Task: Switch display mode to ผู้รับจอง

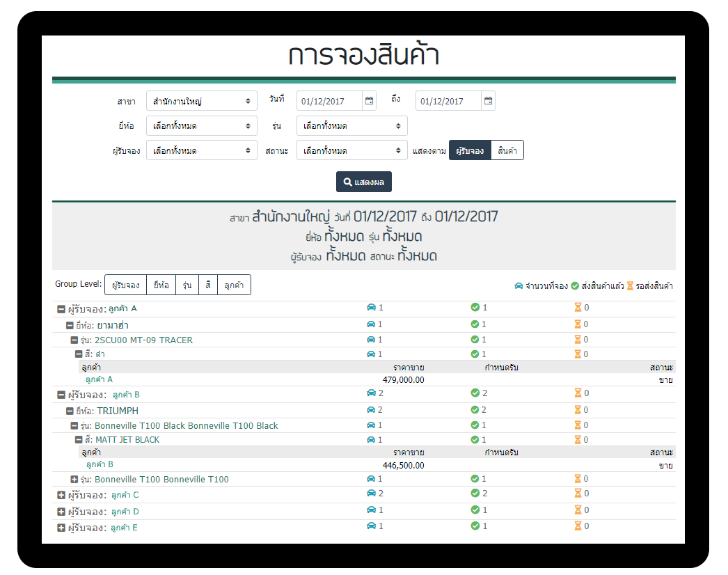Action: coord(470,150)
